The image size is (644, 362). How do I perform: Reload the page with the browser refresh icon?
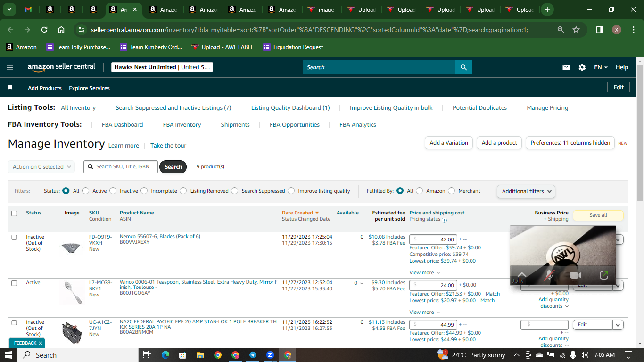click(44, 30)
